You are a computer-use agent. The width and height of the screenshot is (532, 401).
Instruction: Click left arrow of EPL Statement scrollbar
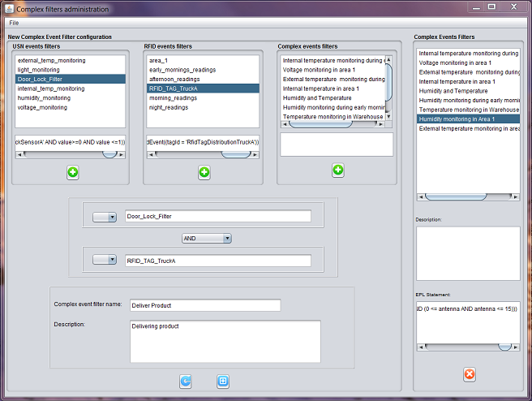point(421,347)
